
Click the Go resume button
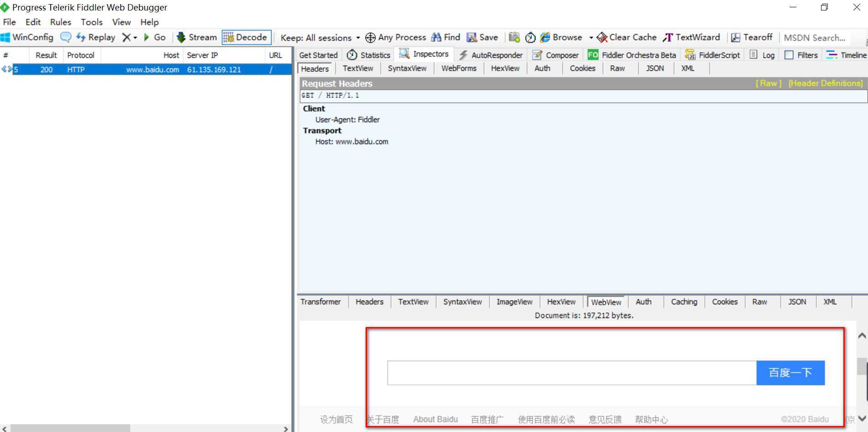pyautogui.click(x=155, y=37)
